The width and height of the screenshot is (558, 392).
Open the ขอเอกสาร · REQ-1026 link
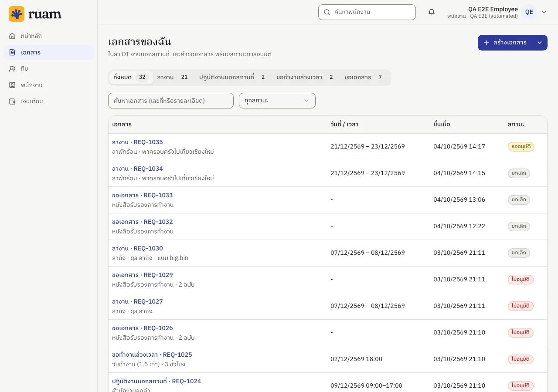143,328
